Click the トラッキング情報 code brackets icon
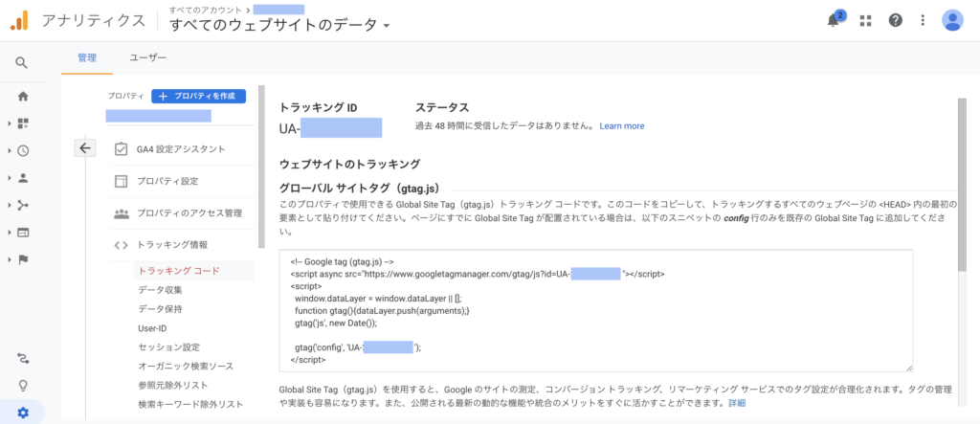The width and height of the screenshot is (980, 424). point(121,245)
